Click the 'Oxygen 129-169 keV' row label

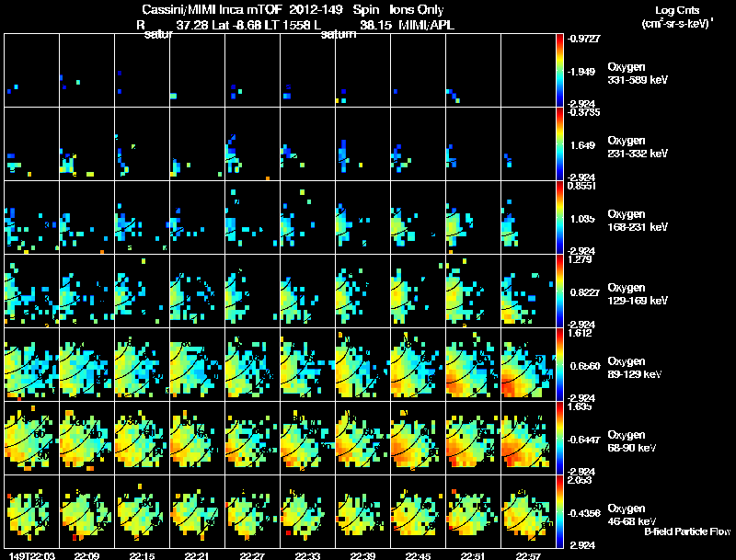pyautogui.click(x=638, y=293)
